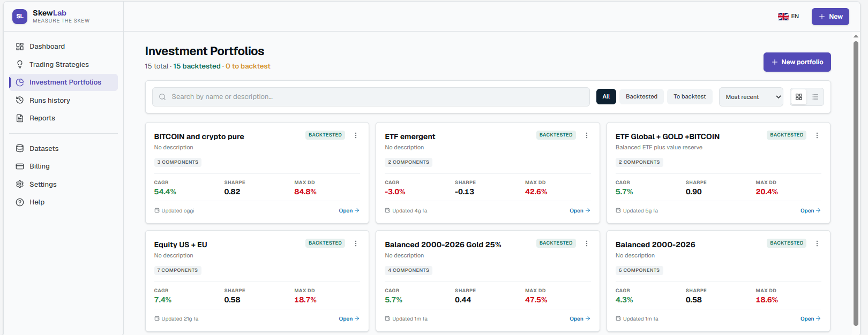Open the Balanced 2000-2026 portfolio link

click(811, 319)
